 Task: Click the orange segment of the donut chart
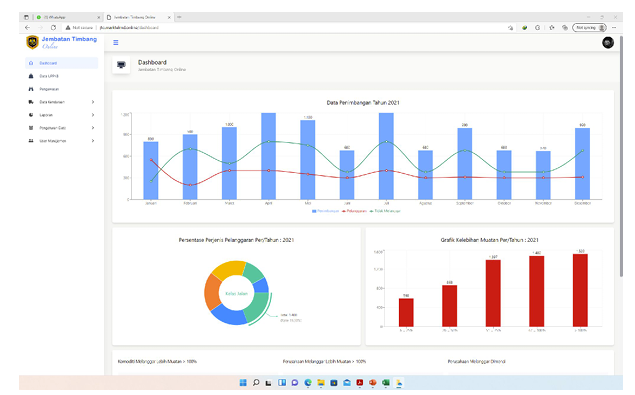tap(212, 293)
